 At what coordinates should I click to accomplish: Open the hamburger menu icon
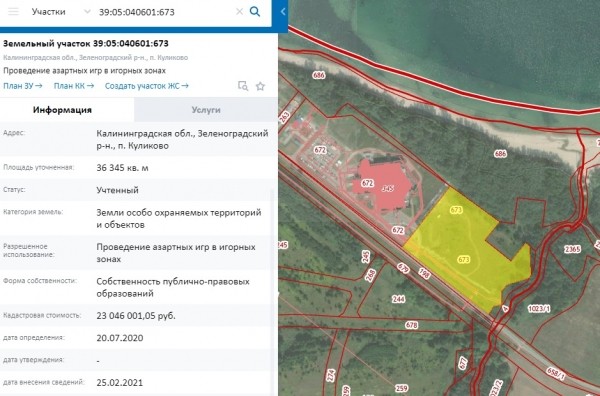tap(13, 11)
